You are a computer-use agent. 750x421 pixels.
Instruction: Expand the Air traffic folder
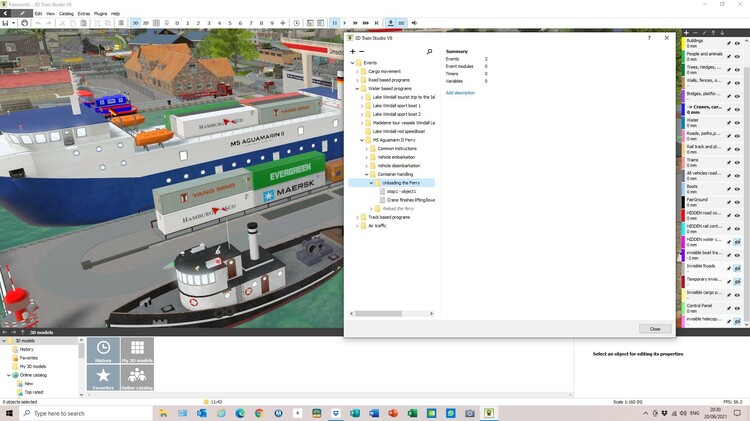point(357,226)
